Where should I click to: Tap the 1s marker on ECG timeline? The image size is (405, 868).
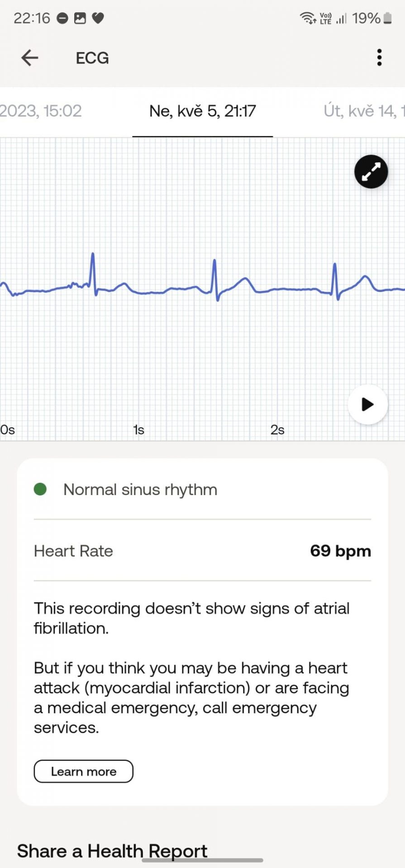pyautogui.click(x=138, y=429)
